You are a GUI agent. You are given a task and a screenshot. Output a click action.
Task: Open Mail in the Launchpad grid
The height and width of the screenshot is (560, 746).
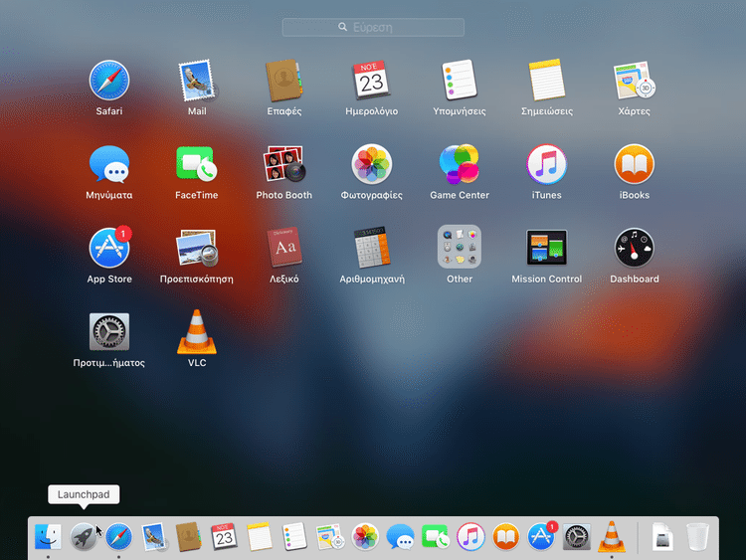(x=197, y=81)
